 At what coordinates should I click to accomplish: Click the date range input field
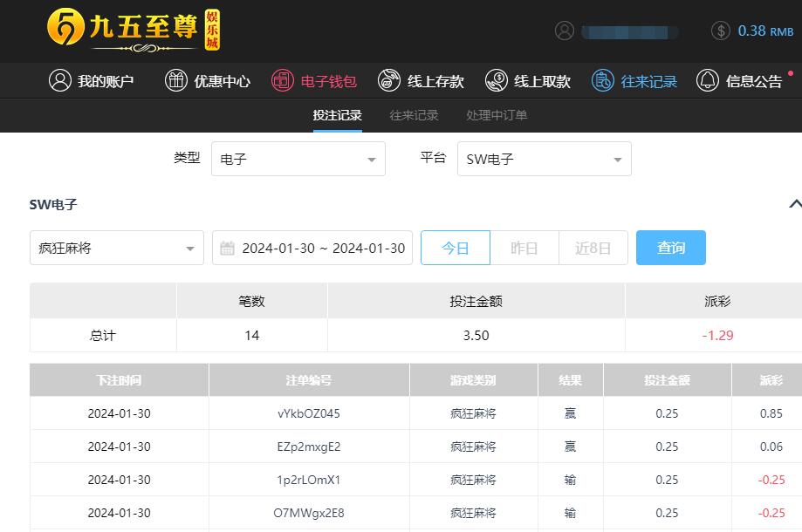click(x=312, y=248)
